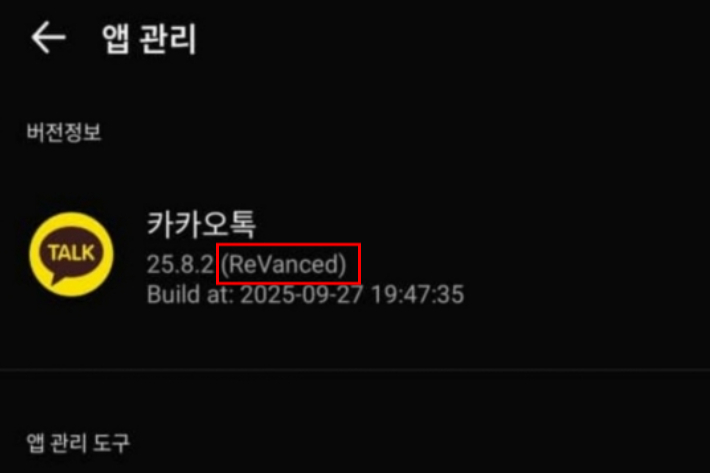Click the word 도구 in bottom header
This screenshot has width=710, height=473.
point(111,443)
